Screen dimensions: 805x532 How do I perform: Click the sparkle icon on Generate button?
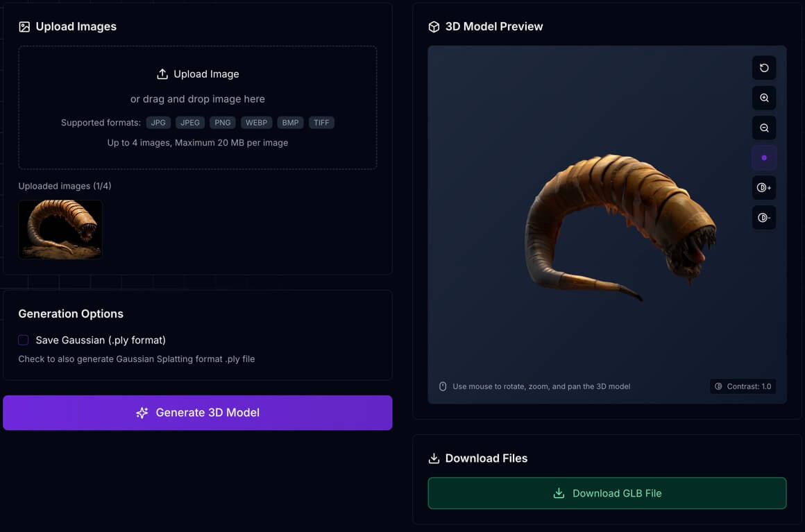pyautogui.click(x=142, y=413)
